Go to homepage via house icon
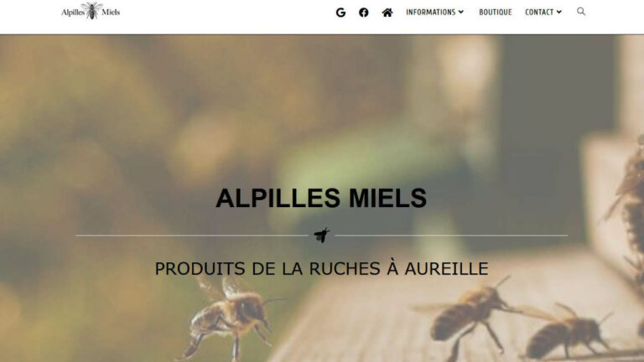Screen dimensions: 644x362 pos(387,13)
